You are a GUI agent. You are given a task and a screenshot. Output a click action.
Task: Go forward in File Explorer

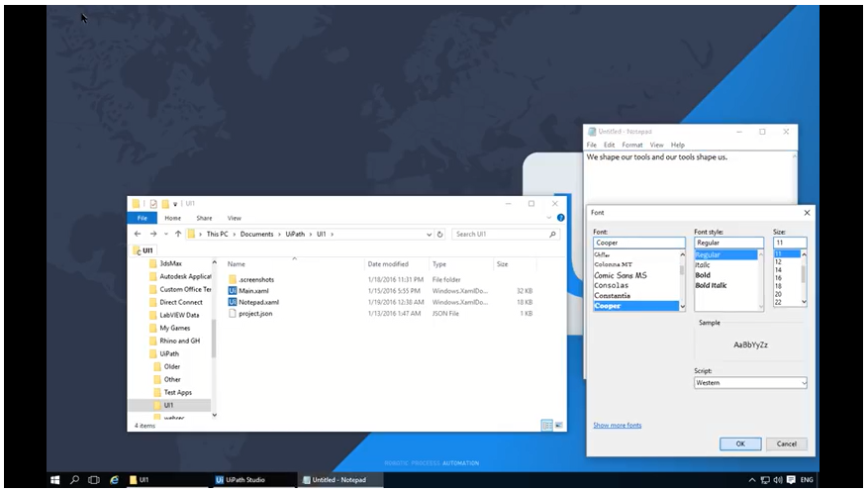point(153,234)
